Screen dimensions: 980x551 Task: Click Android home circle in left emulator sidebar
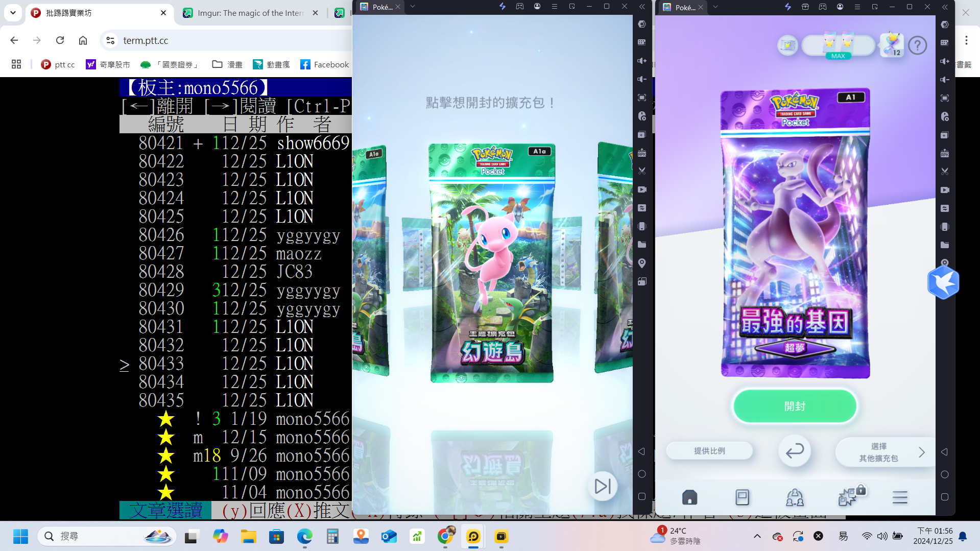point(642,474)
